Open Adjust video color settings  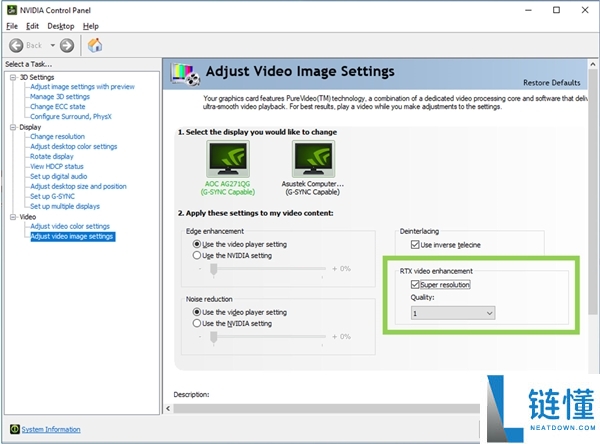pyautogui.click(x=70, y=226)
